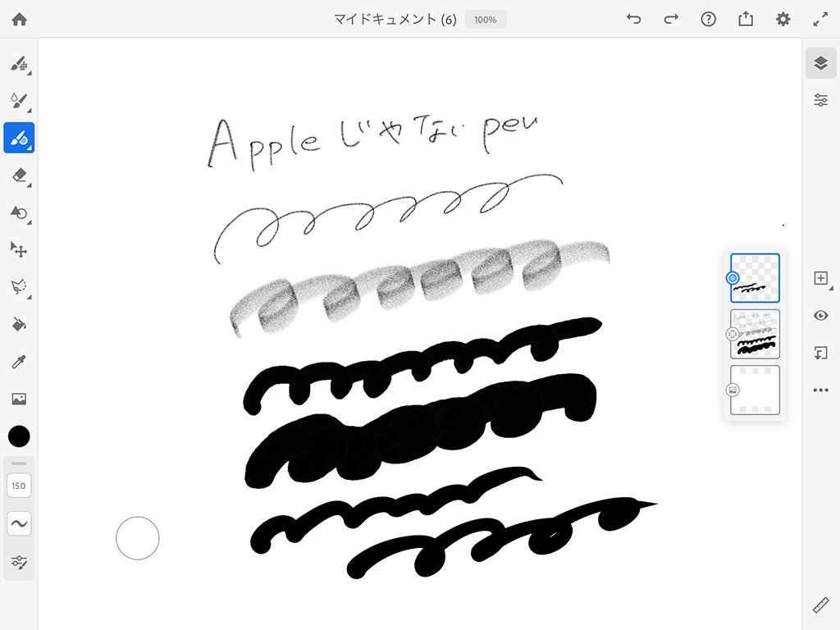Select the Paint Bucket fill tool
Viewport: 840px width, 630px height.
[20, 324]
